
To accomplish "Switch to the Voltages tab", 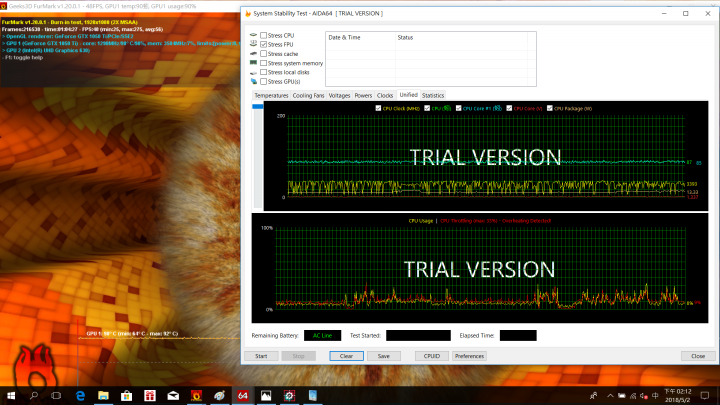I will coord(339,96).
